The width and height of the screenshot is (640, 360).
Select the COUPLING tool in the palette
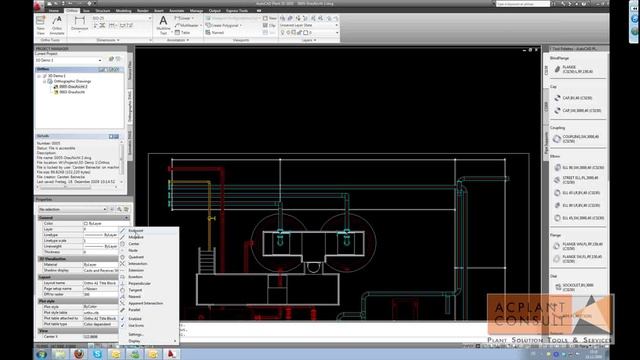(576, 139)
